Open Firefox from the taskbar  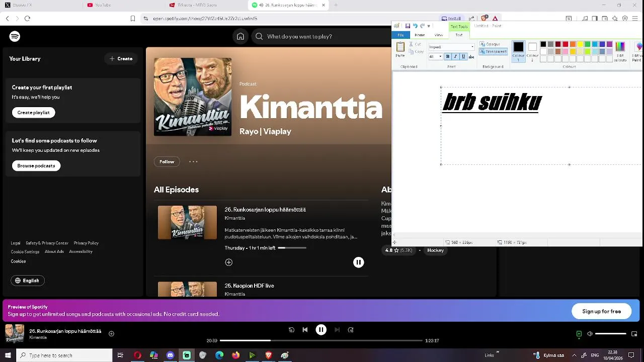pos(235,355)
